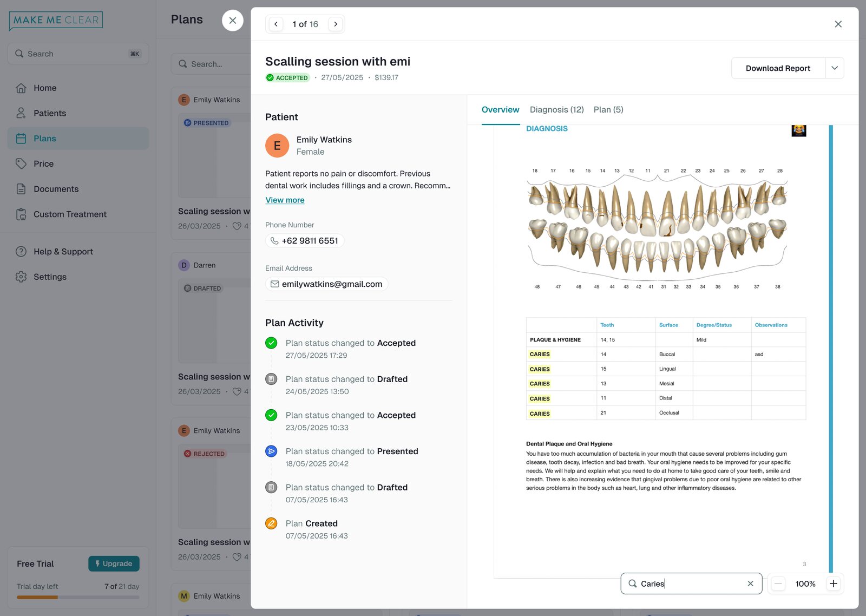Open Home in the sidebar

click(x=78, y=88)
